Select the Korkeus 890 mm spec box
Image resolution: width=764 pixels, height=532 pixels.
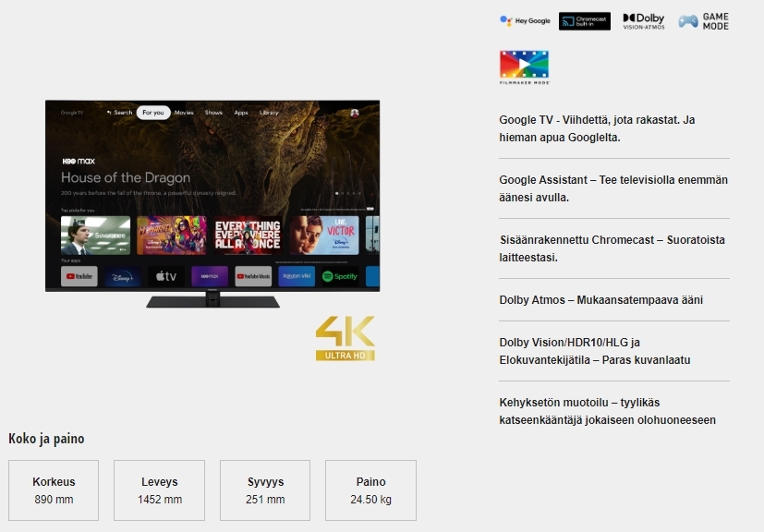click(54, 490)
